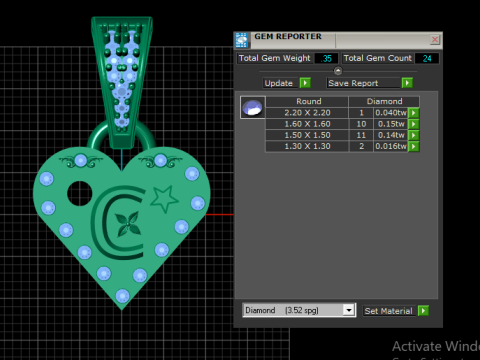The height and width of the screenshot is (360, 480).
Task: Select the 1.50 X 1.50 size cell
Action: tap(307, 135)
